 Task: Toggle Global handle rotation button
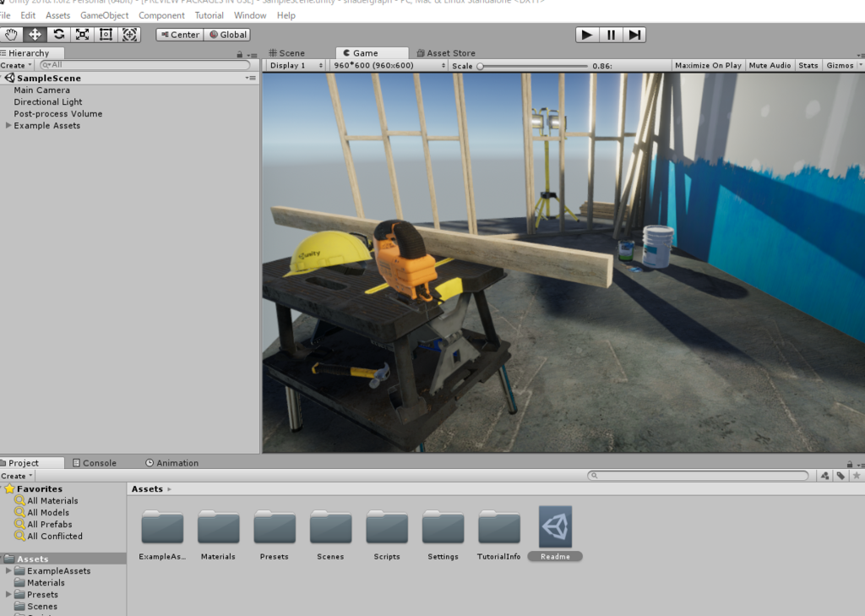[227, 35]
